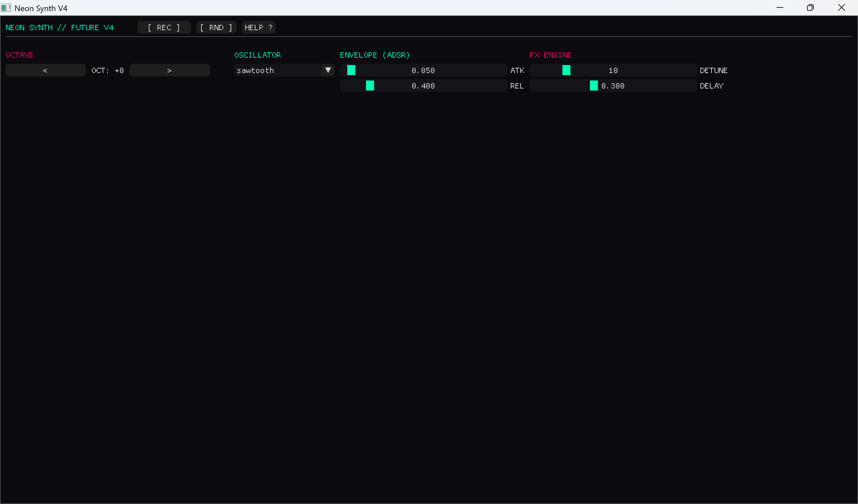Click the sawtooth dropdown disclosure arrow
The width and height of the screenshot is (858, 504).
pyautogui.click(x=328, y=70)
